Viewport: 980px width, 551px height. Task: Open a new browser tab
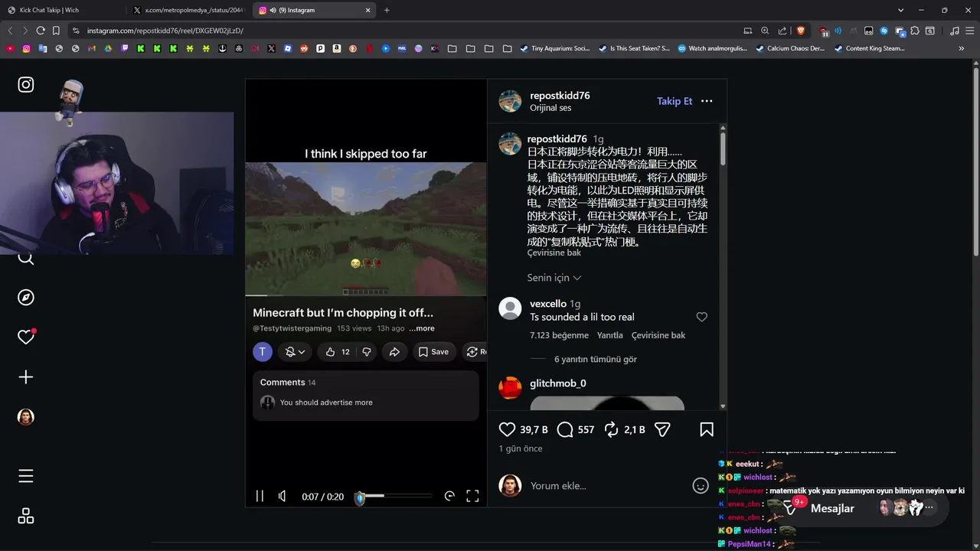click(387, 10)
